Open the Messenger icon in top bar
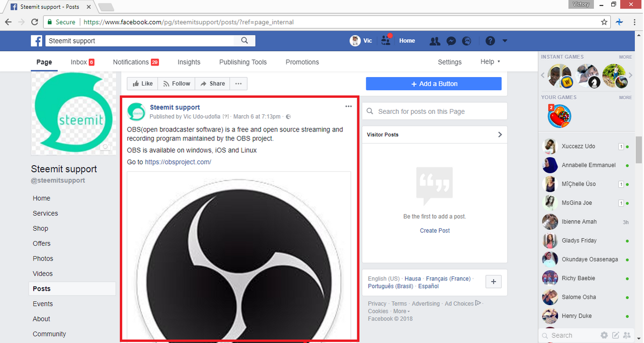 point(451,41)
